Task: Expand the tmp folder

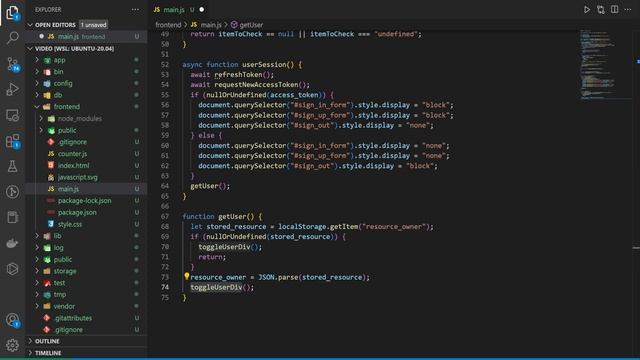Action: pos(60,295)
